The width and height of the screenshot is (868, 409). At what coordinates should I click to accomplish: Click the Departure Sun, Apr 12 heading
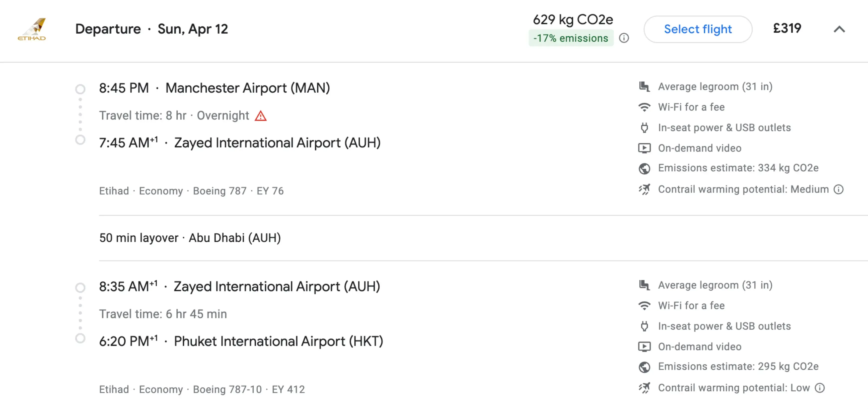pyautogui.click(x=152, y=29)
